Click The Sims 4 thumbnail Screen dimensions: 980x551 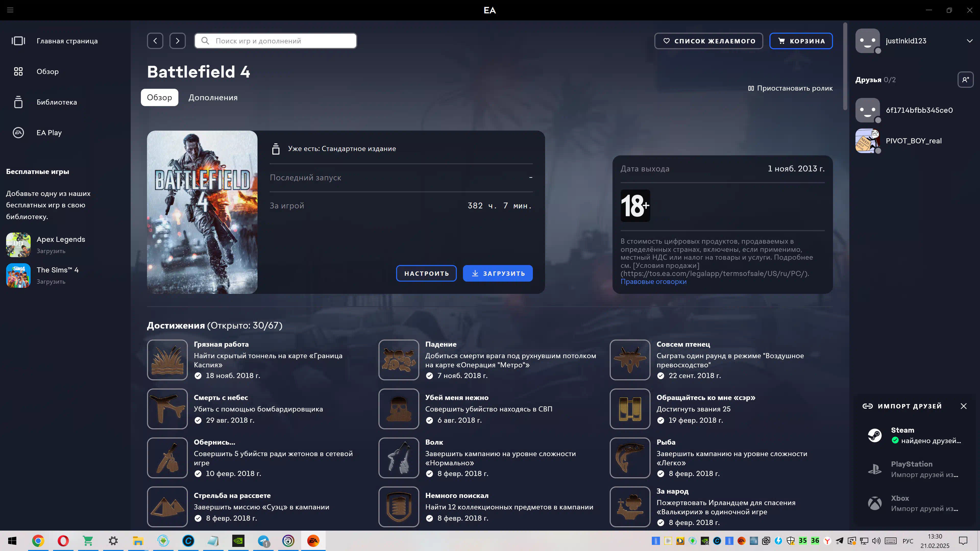tap(18, 275)
